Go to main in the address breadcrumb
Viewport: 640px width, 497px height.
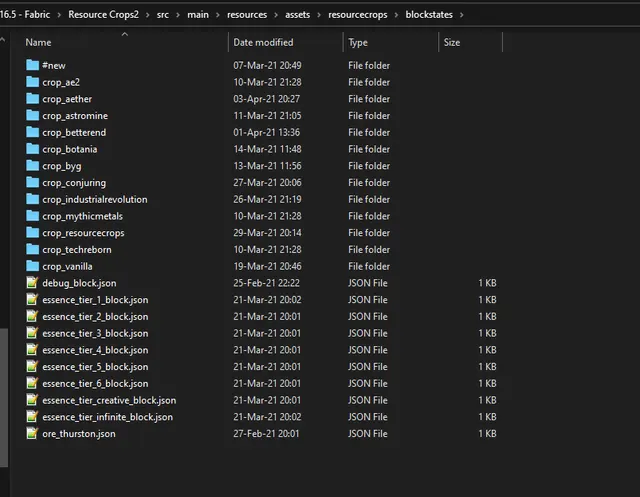198,15
